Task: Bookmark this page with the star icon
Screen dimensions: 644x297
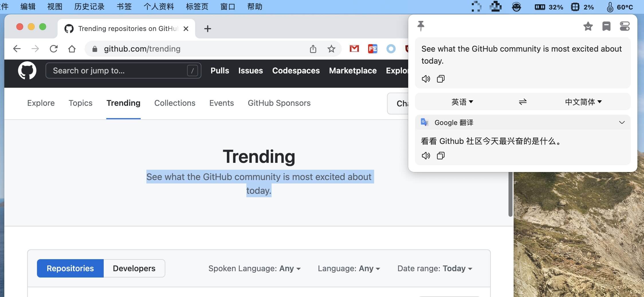Action: tap(331, 49)
